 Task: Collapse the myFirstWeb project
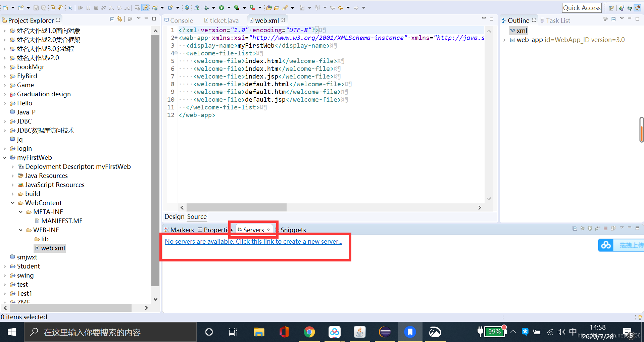(4, 158)
